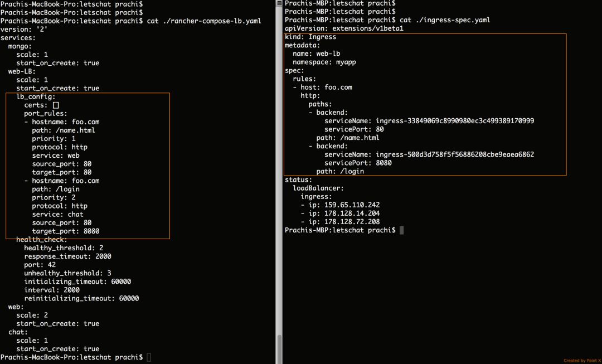Click the 'servicePort: 8080' line
Image resolution: width=602 pixels, height=364 pixels.
pos(358,163)
